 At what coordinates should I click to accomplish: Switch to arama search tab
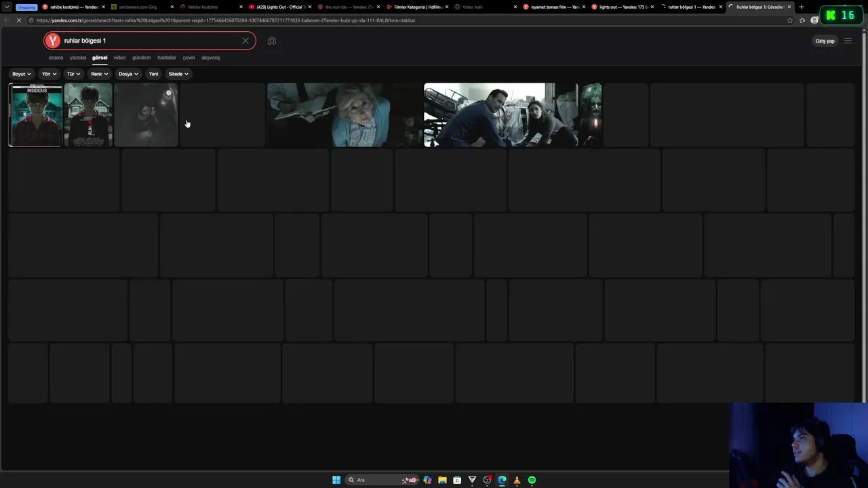pos(56,58)
